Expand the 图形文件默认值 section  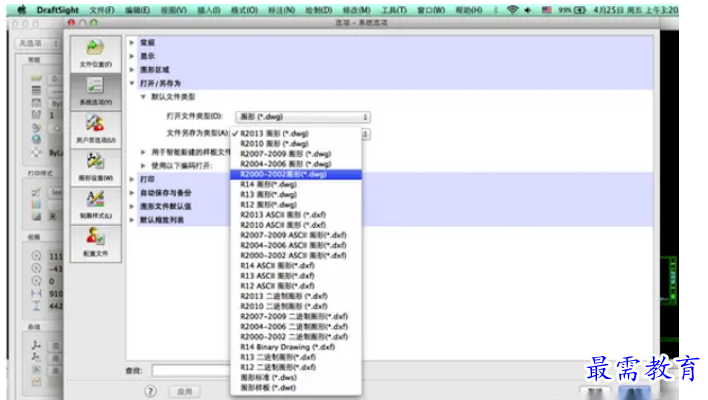[132, 206]
